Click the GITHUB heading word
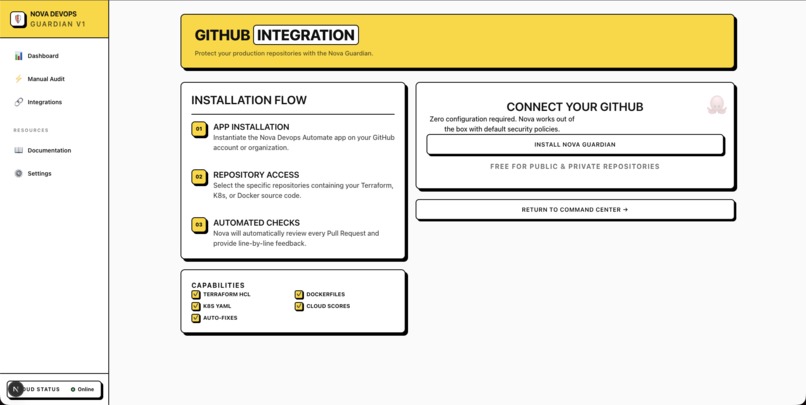This screenshot has height=405, width=806. [x=222, y=35]
